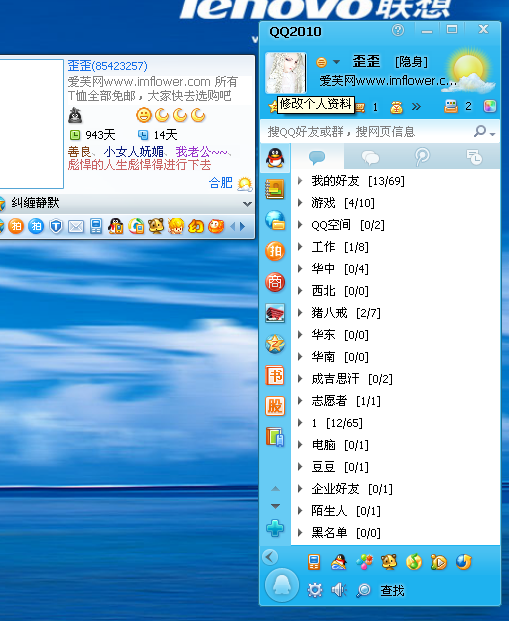
Task: Open system settings gear icon
Action: tap(315, 591)
